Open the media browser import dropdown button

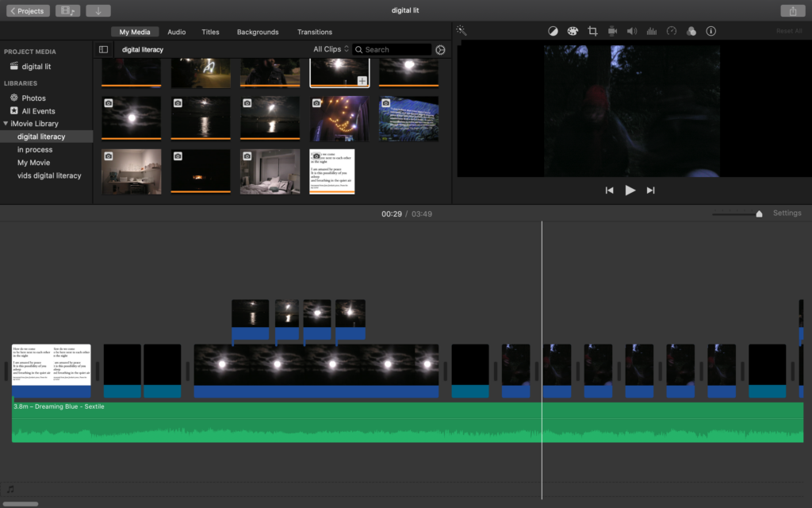coord(69,11)
